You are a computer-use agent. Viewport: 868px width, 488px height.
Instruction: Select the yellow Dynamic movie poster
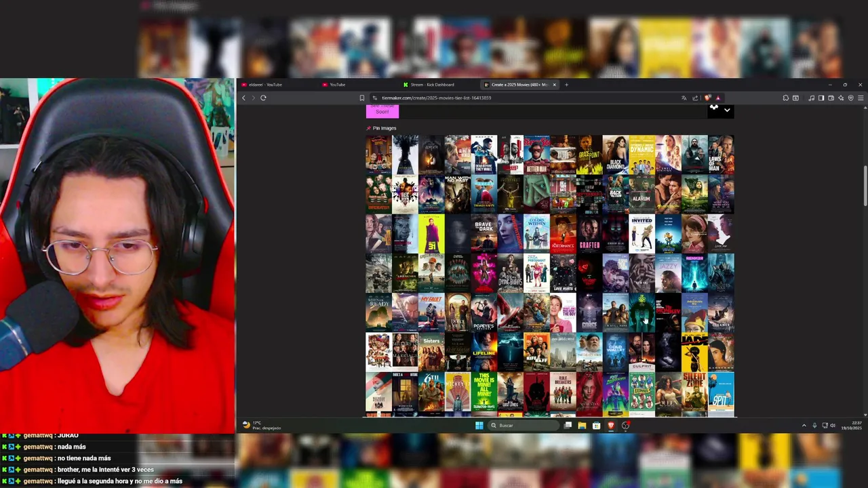(642, 155)
